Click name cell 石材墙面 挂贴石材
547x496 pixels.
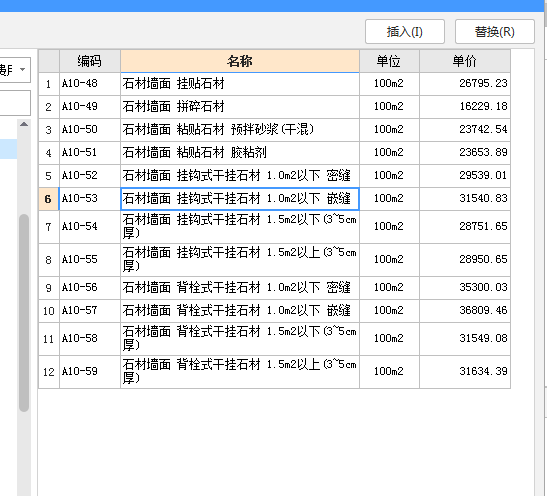point(240,84)
